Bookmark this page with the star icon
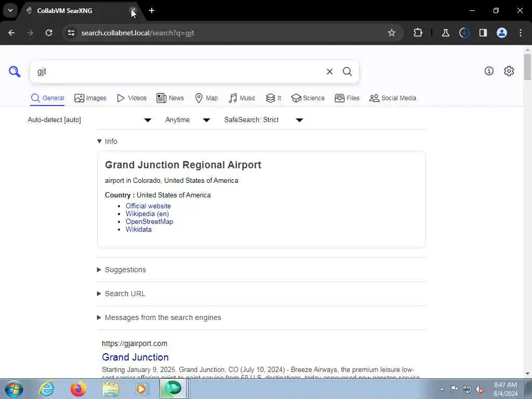This screenshot has width=532, height=399. pos(392,33)
